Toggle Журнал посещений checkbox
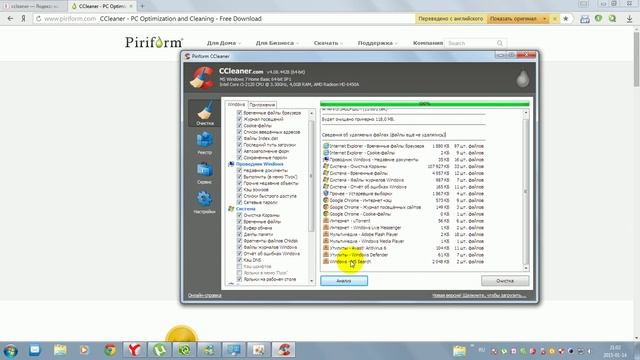Image resolution: width=640 pixels, height=360 pixels. (x=240, y=119)
